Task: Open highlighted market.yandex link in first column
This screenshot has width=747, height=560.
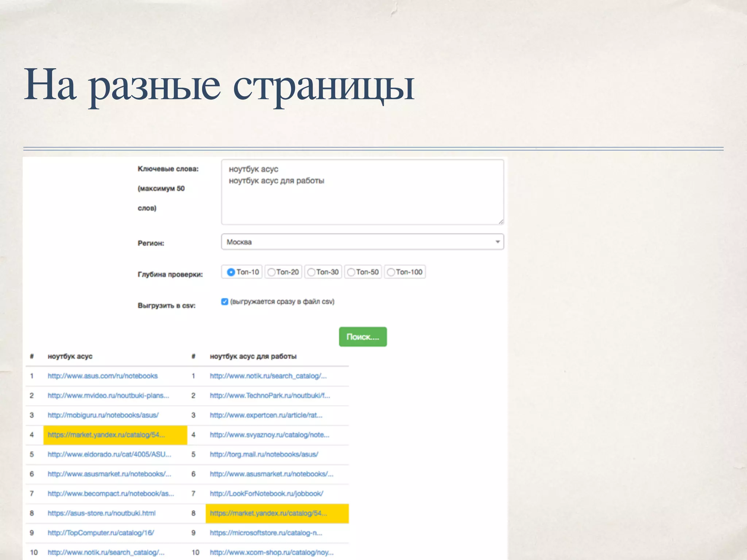Action: pyautogui.click(x=106, y=435)
